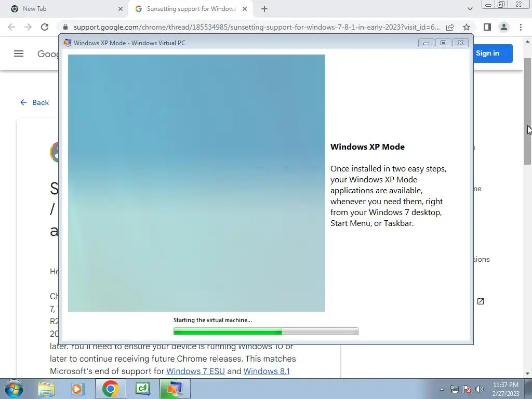The height and width of the screenshot is (399, 532).
Task: Maximize the Windows XP Mode window
Action: (x=443, y=43)
